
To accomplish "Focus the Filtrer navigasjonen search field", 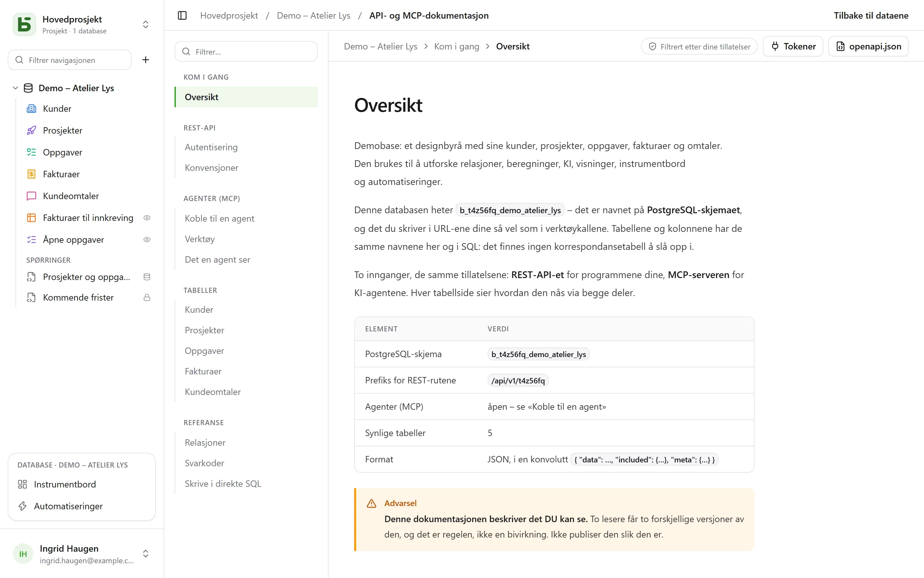I will click(x=70, y=60).
